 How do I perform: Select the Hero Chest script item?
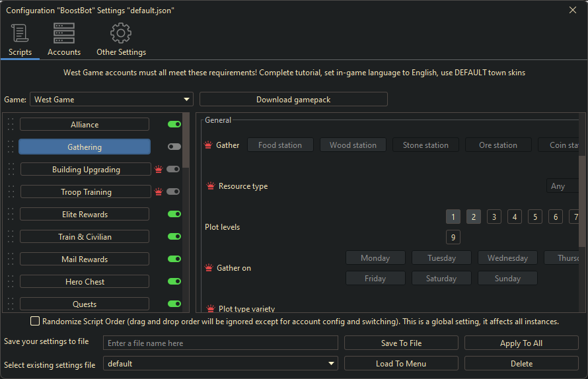coord(85,282)
